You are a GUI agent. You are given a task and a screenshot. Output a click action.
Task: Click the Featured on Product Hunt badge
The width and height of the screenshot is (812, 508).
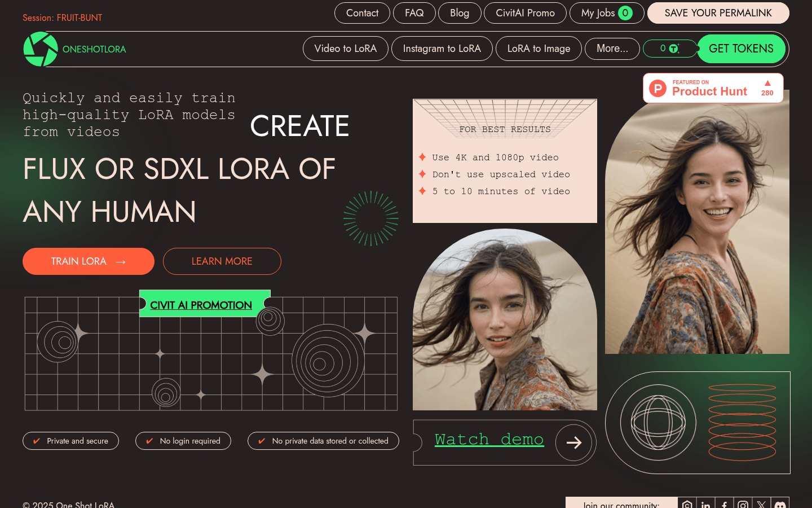(x=713, y=88)
